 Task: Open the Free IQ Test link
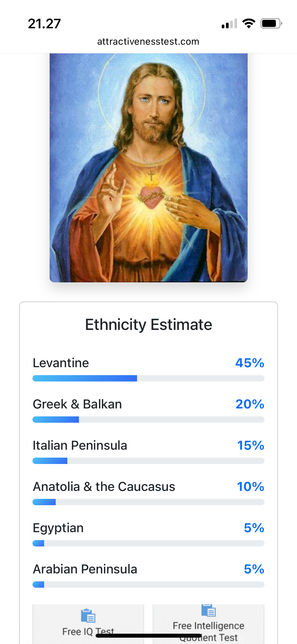[88, 631]
